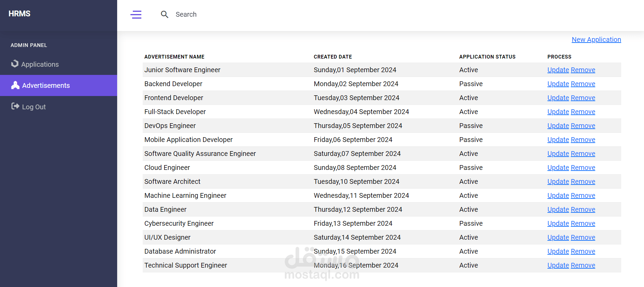Remove the Technical Support Engineer advertisement
644x287 pixels.
[583, 265]
